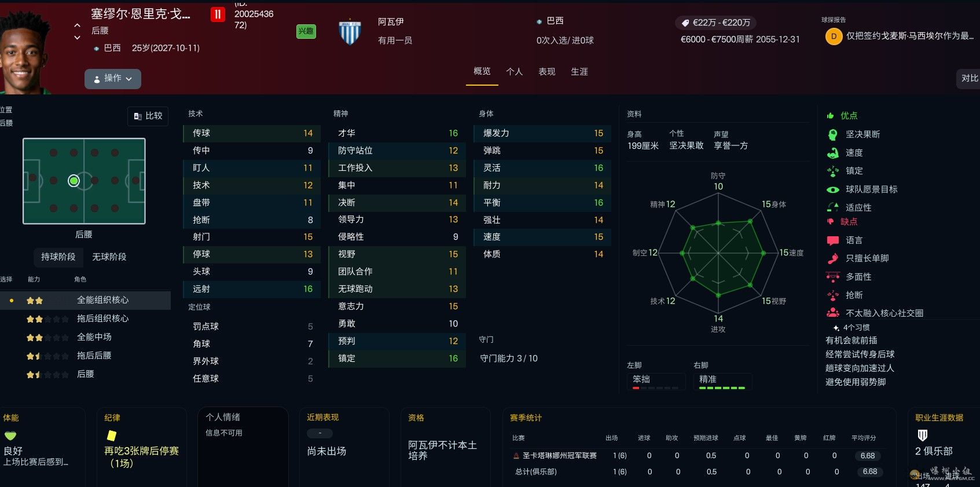Switch to the 生涯 career tab

tap(579, 72)
